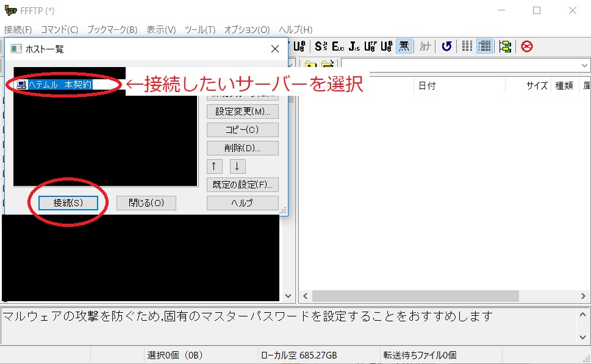Select the ヘテムル 本契約 host entry
Screen dimensions: 591x364
[x=61, y=85]
